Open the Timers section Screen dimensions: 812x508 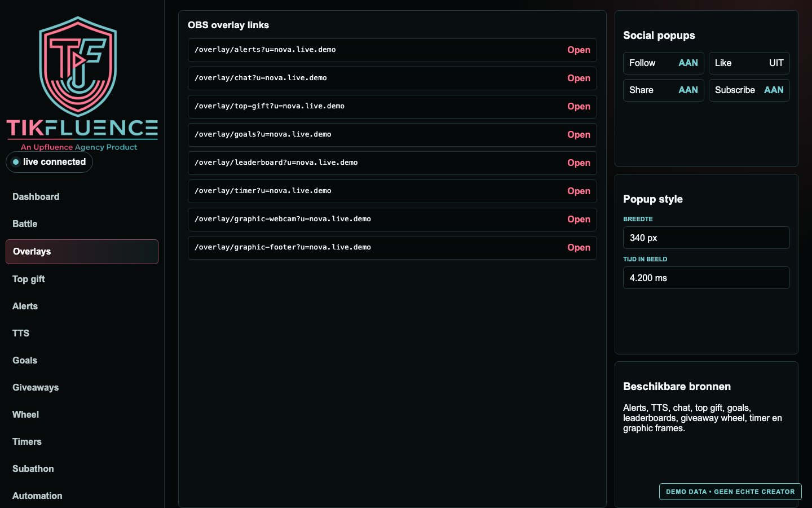tap(82, 441)
